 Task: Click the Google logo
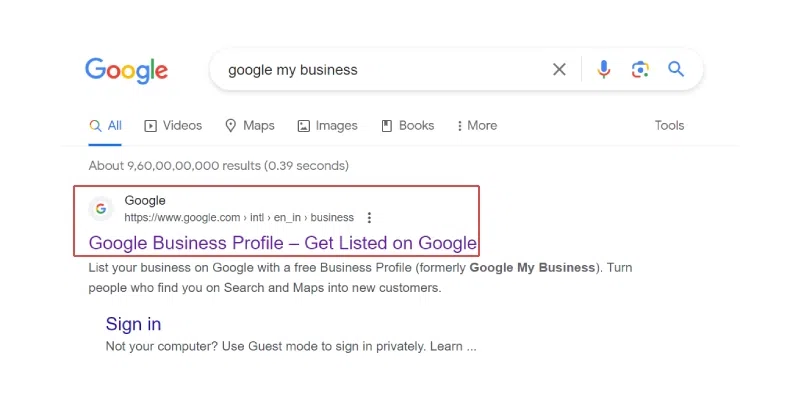click(x=126, y=70)
